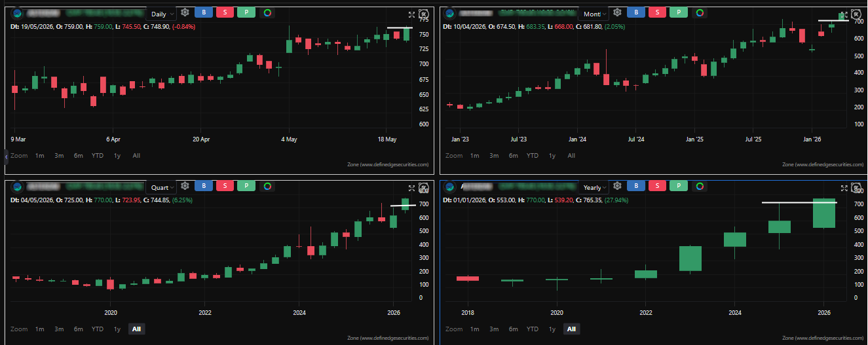Image resolution: width=868 pixels, height=345 pixels.
Task: Click the symbol logo on Daily chart
Action: pyautogui.click(x=17, y=13)
